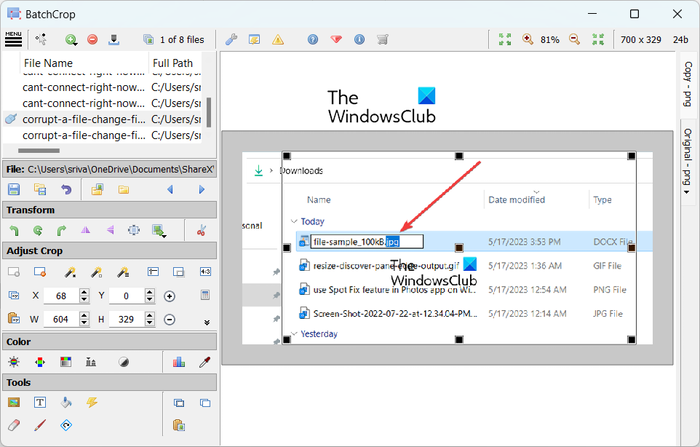
Task: Click the green actual-size arrows icon right of zoom out
Action: click(x=598, y=39)
